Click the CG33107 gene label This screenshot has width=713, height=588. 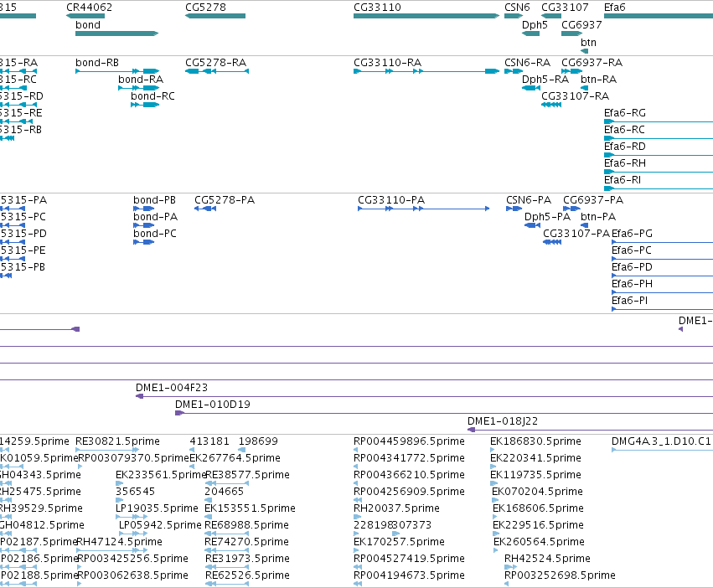(565, 8)
